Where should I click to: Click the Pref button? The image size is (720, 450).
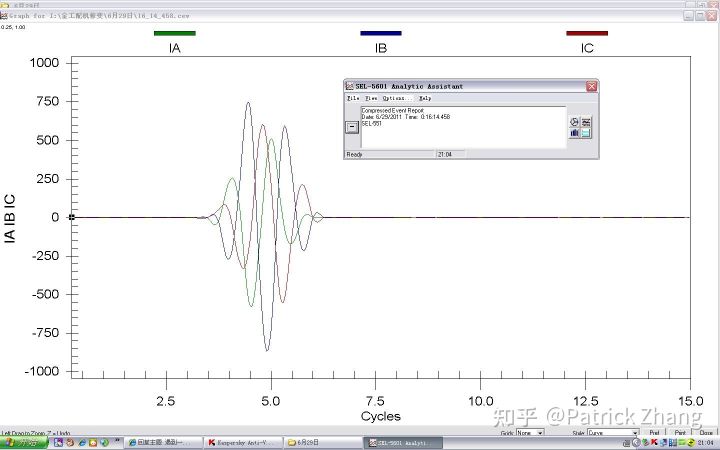point(656,433)
